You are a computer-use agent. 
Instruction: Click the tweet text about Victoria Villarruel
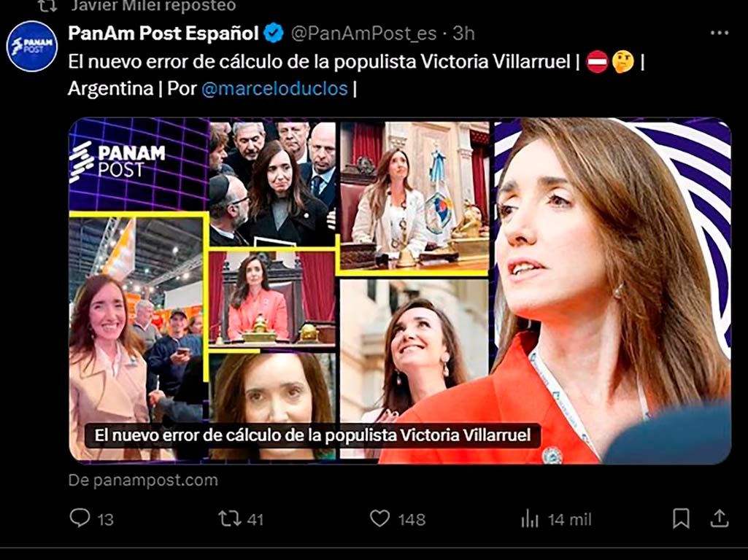[x=356, y=75]
